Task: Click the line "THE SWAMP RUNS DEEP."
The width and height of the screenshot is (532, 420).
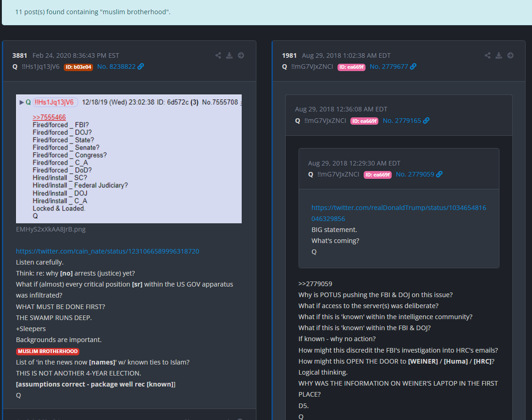Action: (54, 318)
